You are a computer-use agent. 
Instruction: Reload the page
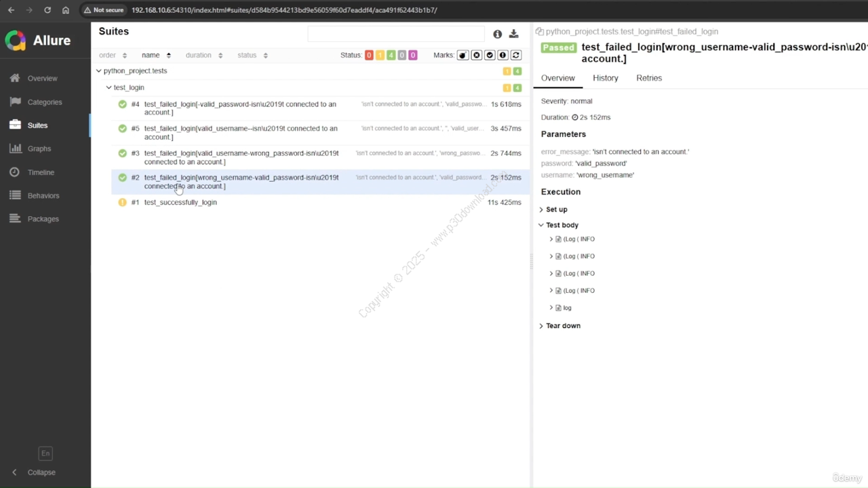coord(47,10)
